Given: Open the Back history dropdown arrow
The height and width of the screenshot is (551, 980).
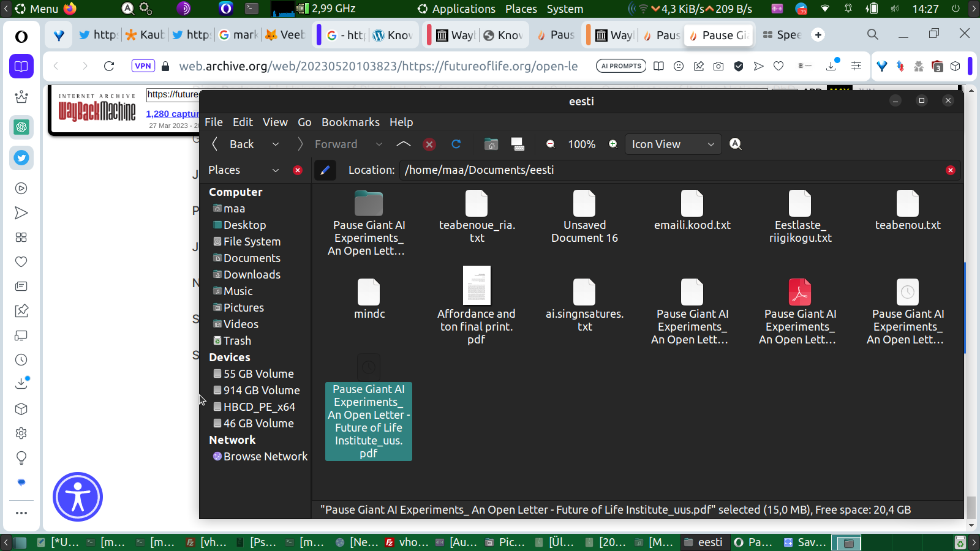Looking at the screenshot, I should [x=276, y=144].
